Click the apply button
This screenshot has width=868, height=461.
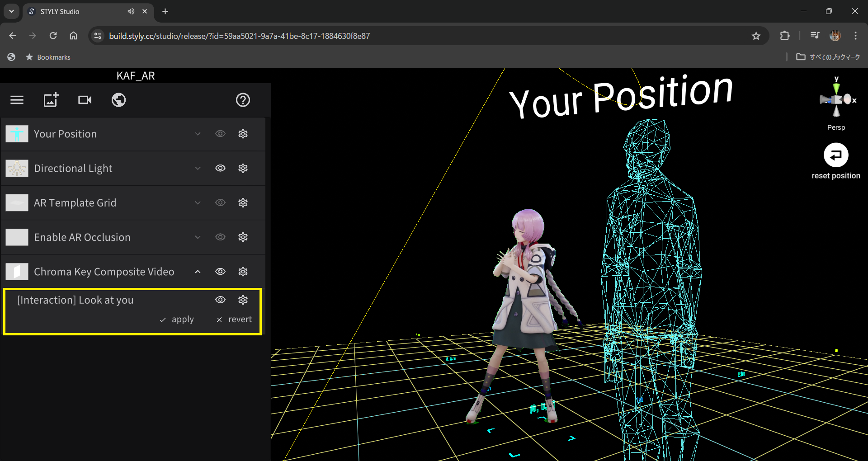177,320
